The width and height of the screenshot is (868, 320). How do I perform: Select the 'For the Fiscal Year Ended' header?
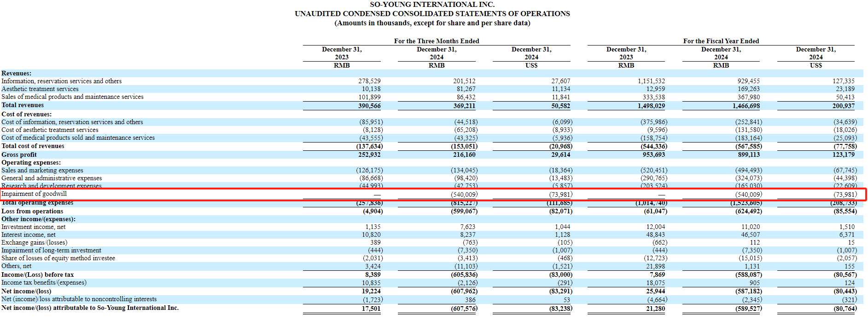(x=721, y=41)
